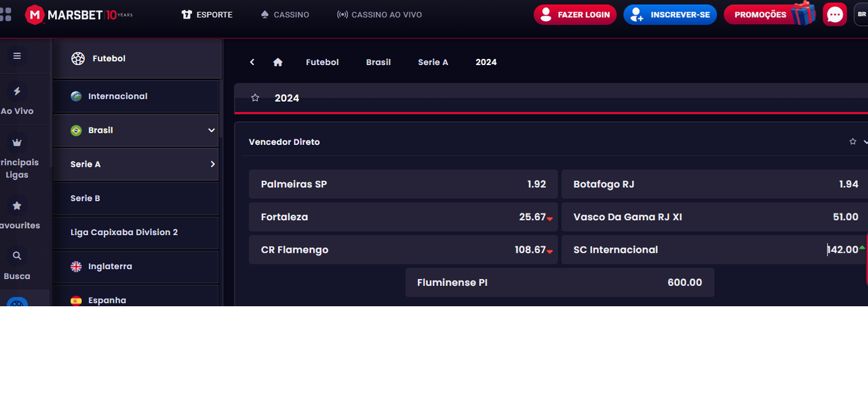Viewport: 868px width, 401px height.
Task: Bet on Vasco Da Gama RJ XI
Action: tap(715, 217)
